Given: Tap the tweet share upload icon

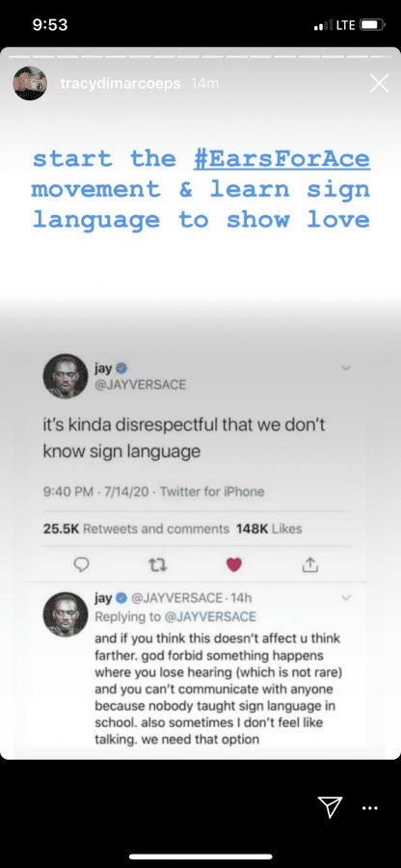Looking at the screenshot, I should pyautogui.click(x=310, y=564).
